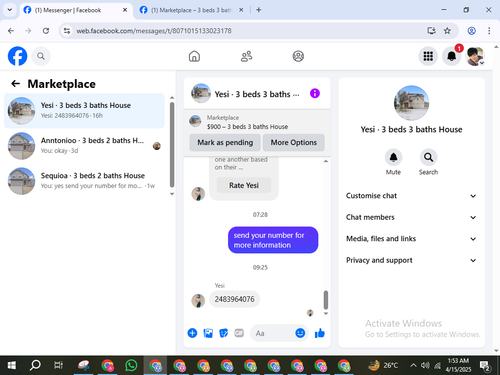
Task: Click the browser address bar URL
Action: [x=154, y=31]
